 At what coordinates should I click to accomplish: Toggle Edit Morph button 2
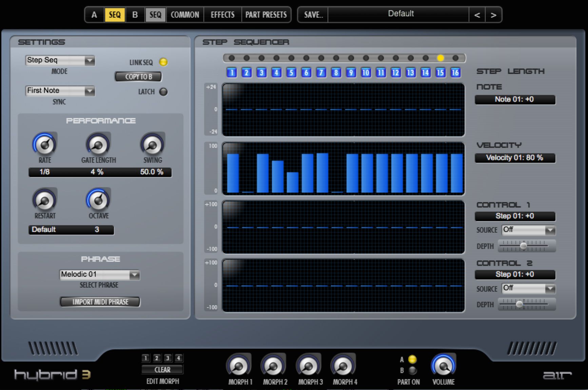[x=157, y=358]
